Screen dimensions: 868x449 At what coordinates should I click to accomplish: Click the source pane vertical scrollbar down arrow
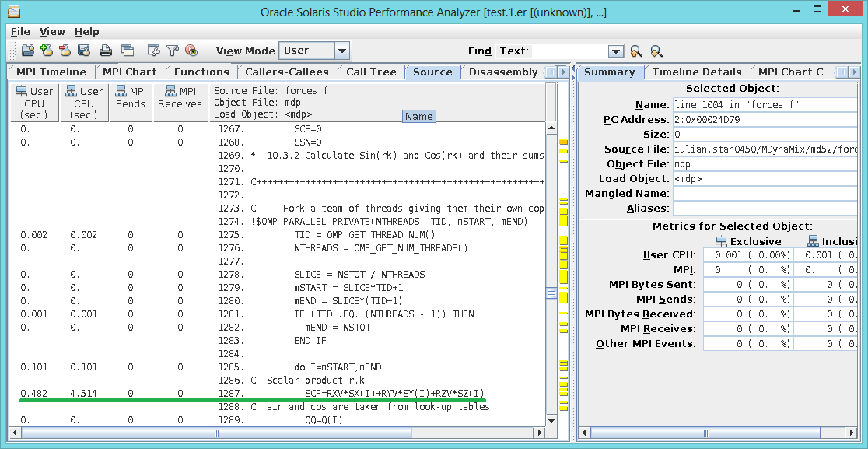click(x=551, y=420)
